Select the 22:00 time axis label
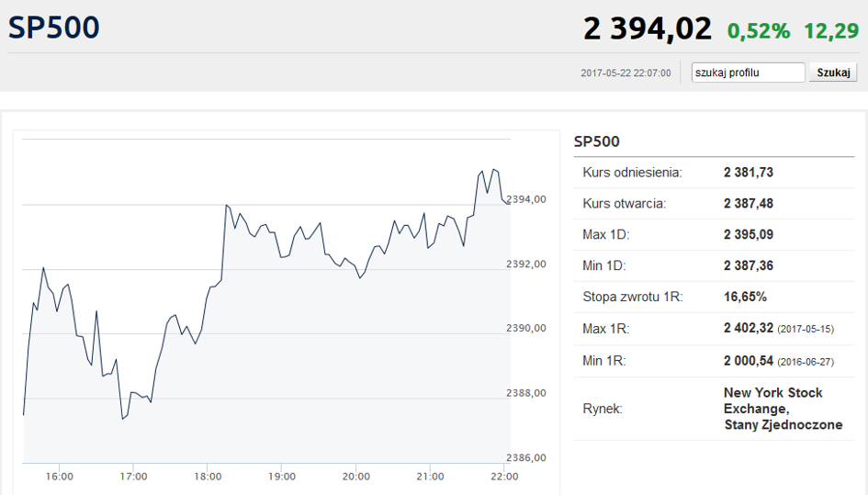868x495 pixels. tap(504, 477)
